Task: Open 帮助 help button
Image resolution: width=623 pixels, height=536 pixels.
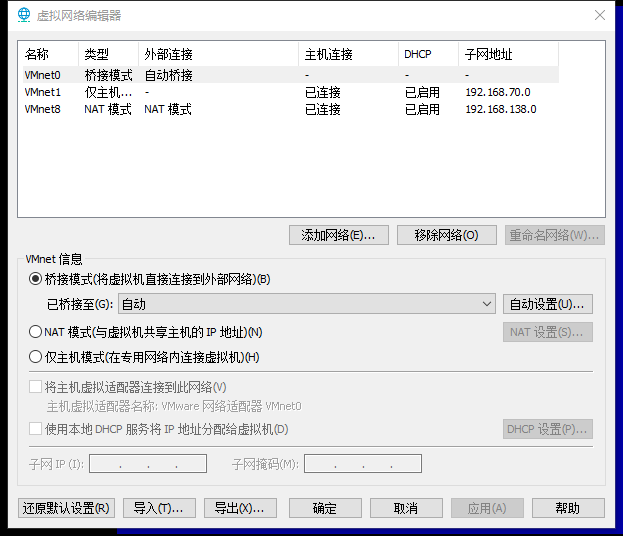Action: pyautogui.click(x=568, y=508)
